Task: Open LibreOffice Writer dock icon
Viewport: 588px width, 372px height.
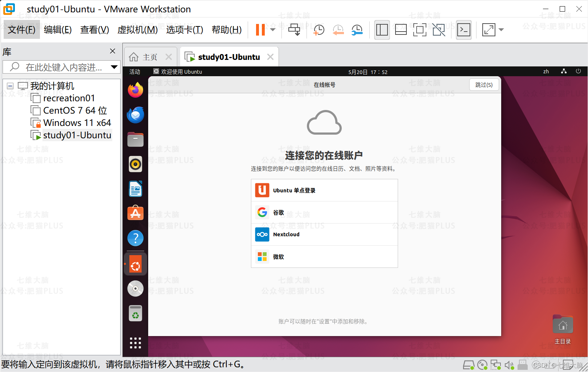Action: coord(135,189)
